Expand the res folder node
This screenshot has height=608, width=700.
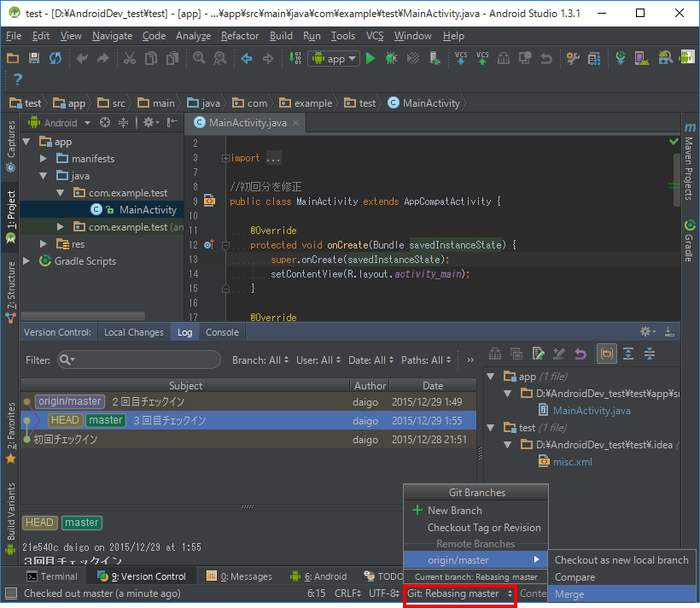coord(44,244)
